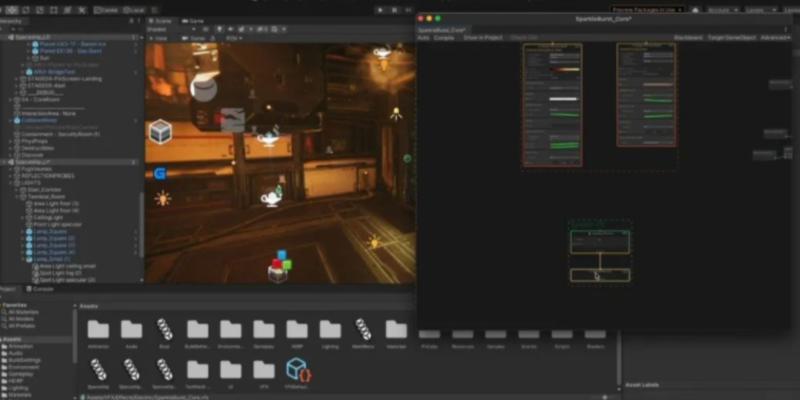Click Compile in VFX Graph window
The width and height of the screenshot is (800, 400).
tap(443, 38)
